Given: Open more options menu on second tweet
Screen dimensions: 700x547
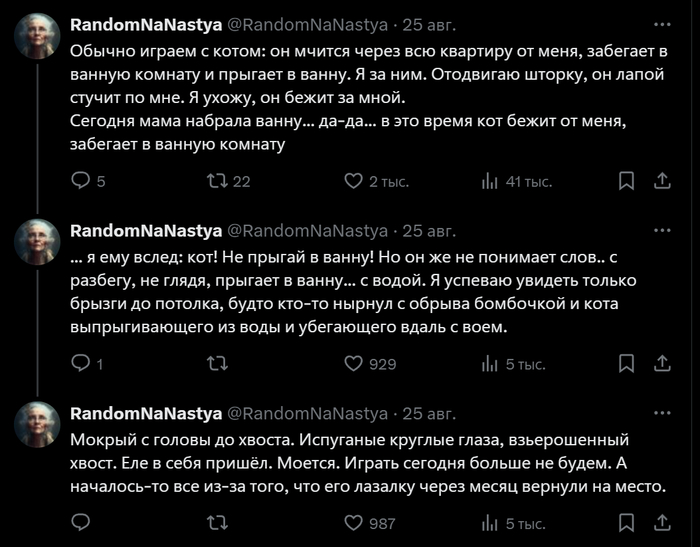Looking at the screenshot, I should click(x=662, y=230).
